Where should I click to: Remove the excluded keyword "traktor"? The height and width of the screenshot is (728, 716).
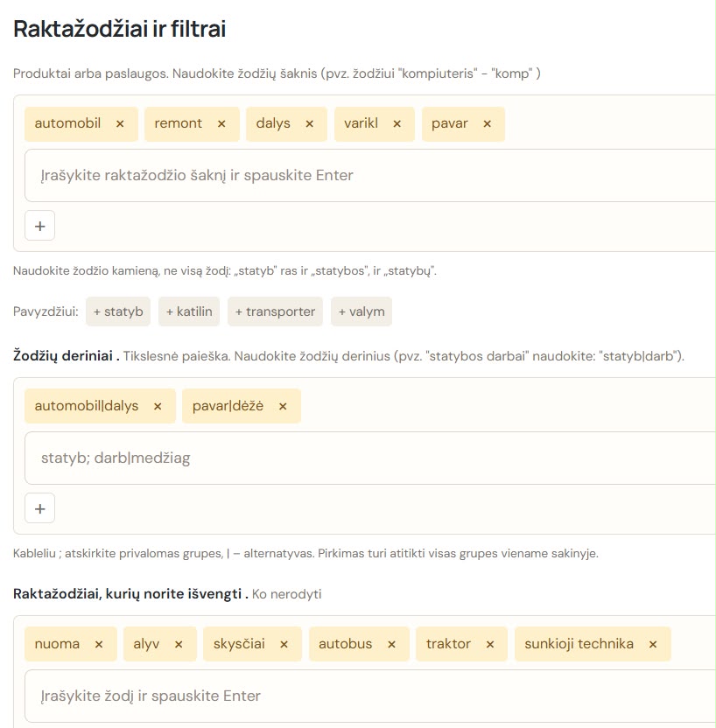[490, 644]
